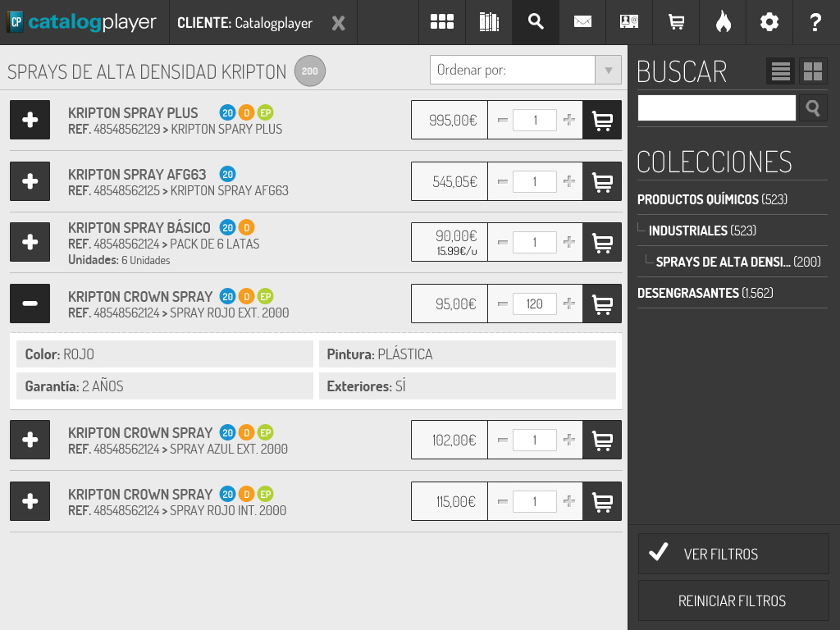Screen dimensions: 840x630
Task: Decrease quantity for Spray Rojo Ext. 2000
Action: coord(503,304)
